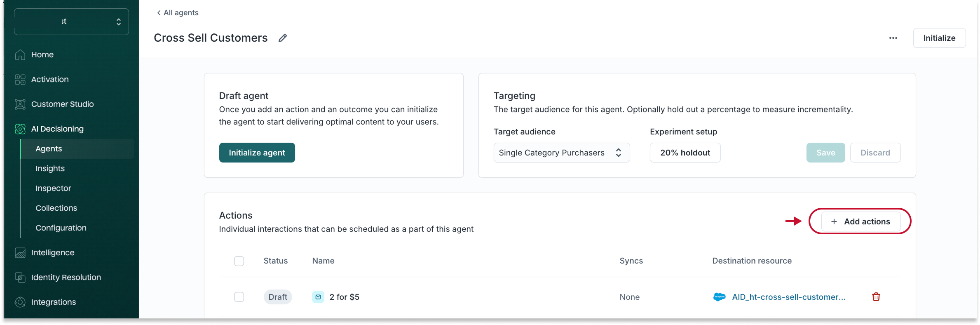Delete the 2 for $5 action
This screenshot has width=980, height=325.
point(876,297)
